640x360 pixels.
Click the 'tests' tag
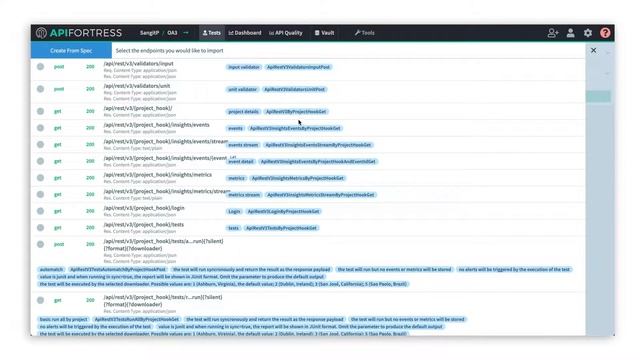click(x=233, y=228)
